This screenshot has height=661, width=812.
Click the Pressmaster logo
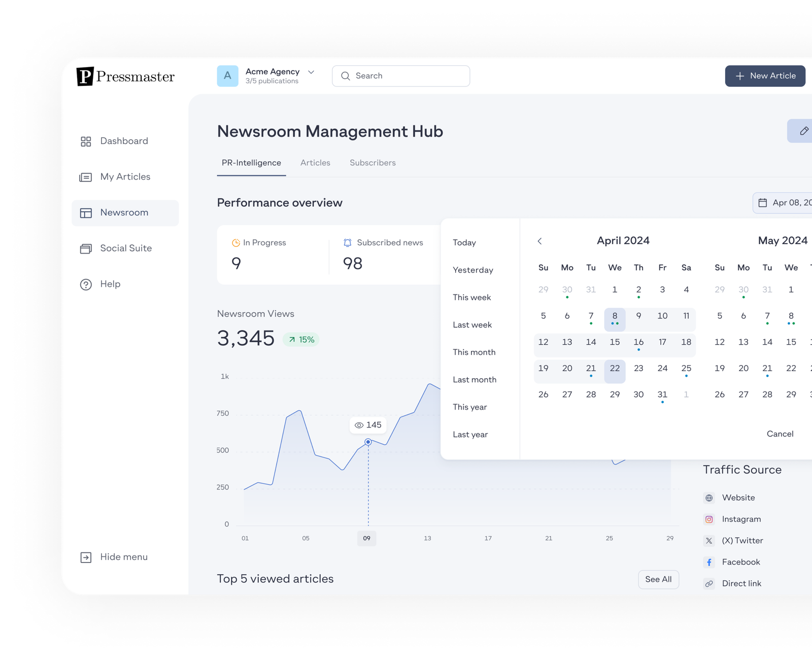tap(125, 76)
